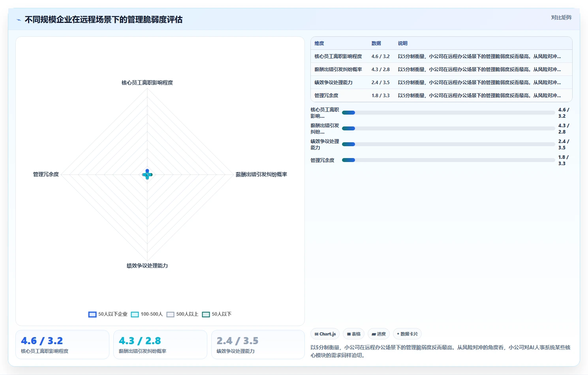Screen dimensions: 588x375
Task: Click radar axis label 核心员工离职影响程度
Action: [x=147, y=83]
